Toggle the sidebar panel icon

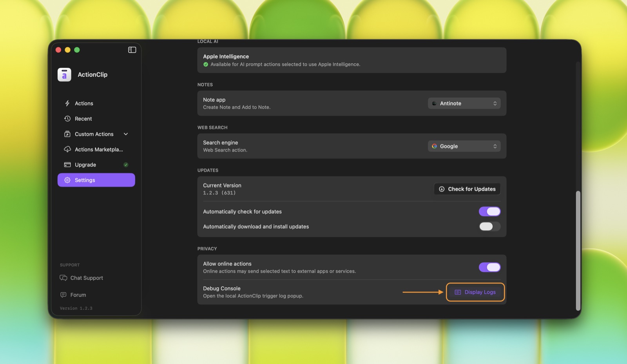click(x=132, y=50)
